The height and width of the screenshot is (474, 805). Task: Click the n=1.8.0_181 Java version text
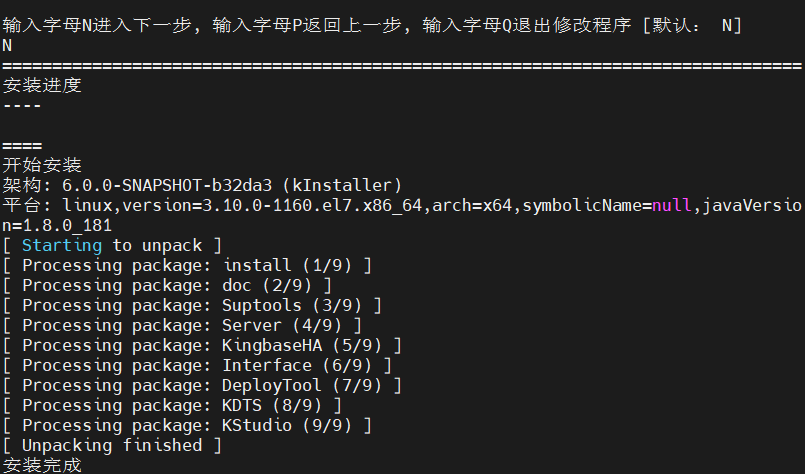[x=57, y=225]
